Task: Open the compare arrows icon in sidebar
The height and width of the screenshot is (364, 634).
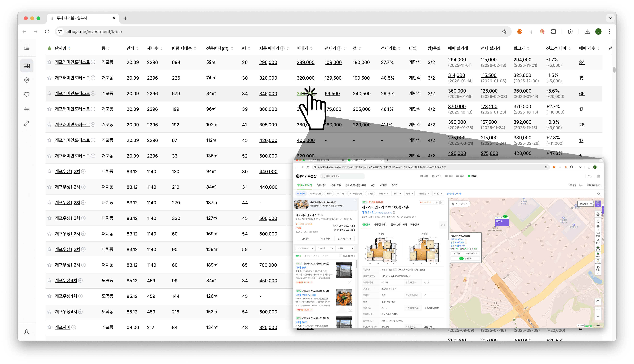Action: pos(27,109)
